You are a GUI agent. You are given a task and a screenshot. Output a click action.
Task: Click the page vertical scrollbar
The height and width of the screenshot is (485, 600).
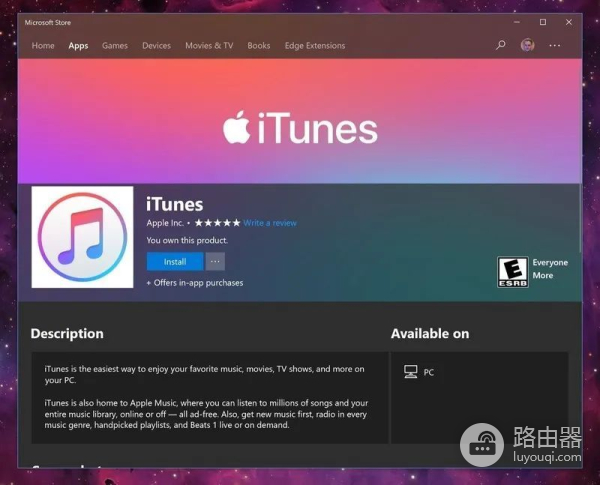point(580,218)
